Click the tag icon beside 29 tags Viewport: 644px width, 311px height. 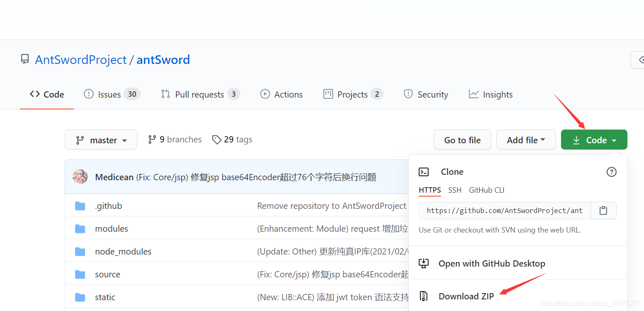click(x=216, y=140)
